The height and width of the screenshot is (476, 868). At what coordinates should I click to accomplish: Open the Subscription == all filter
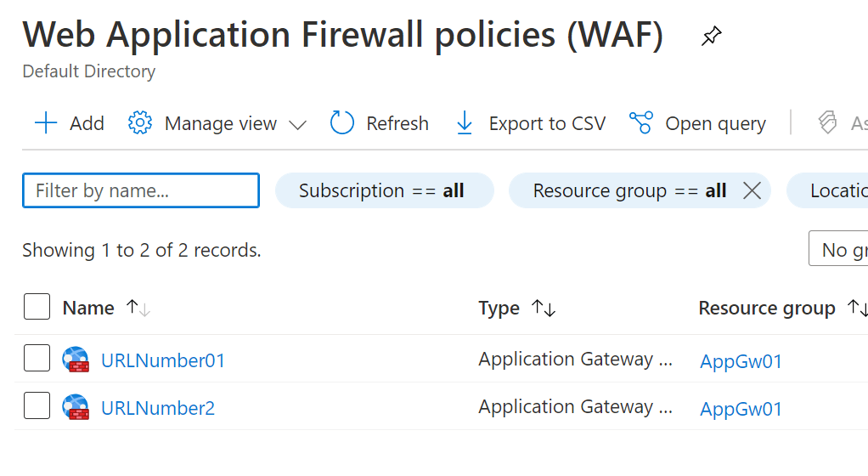(x=384, y=190)
